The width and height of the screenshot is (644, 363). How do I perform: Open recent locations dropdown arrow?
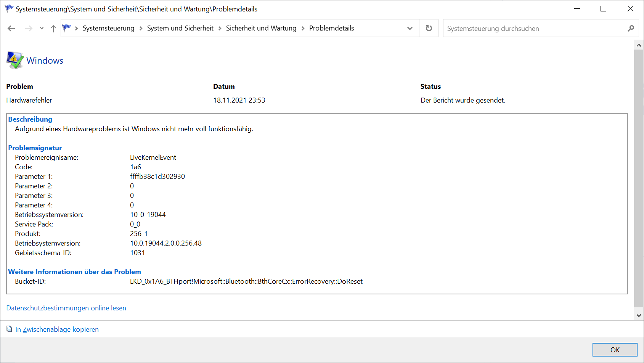pos(42,28)
